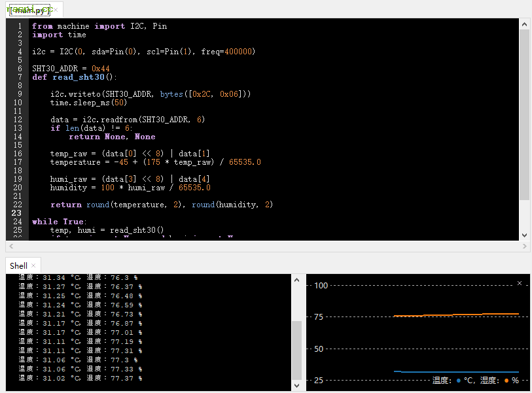This screenshot has height=393, width=532.
Task: Click the def read_sht30() function line
Action: (x=73, y=77)
